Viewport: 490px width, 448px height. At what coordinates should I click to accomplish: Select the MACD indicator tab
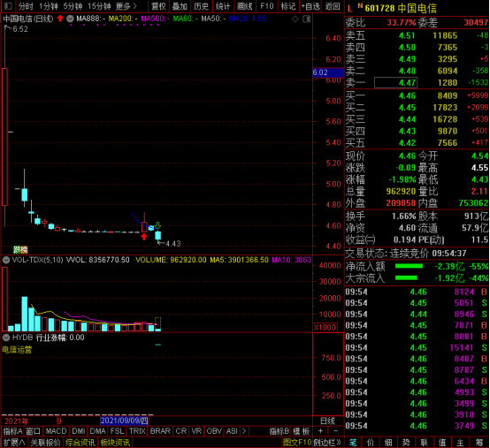(x=56, y=431)
